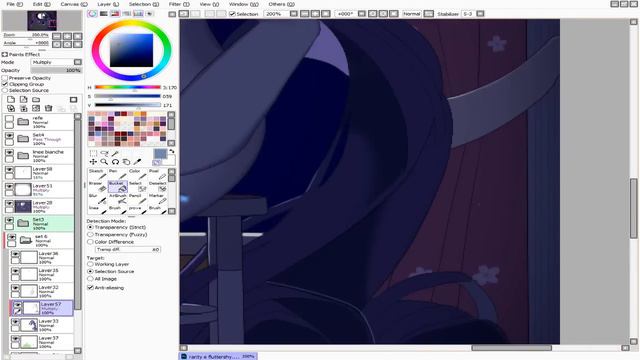640x360 pixels.
Task: Set target to Working Layer
Action: [x=90, y=264]
